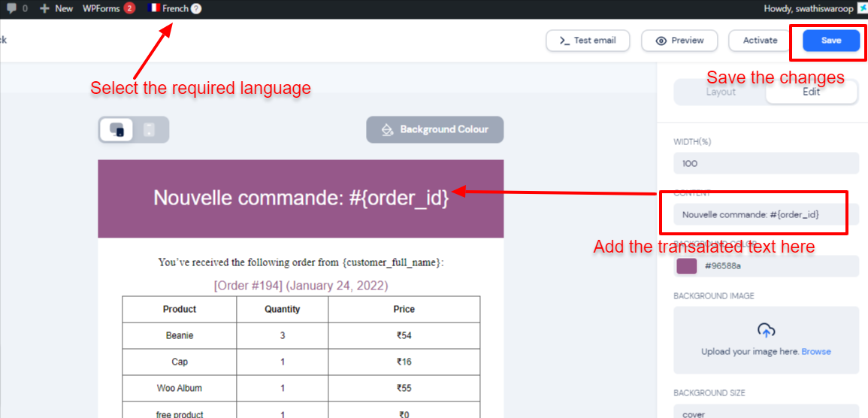Click the WPForms notification badge
This screenshot has width=868, height=418.
129,9
